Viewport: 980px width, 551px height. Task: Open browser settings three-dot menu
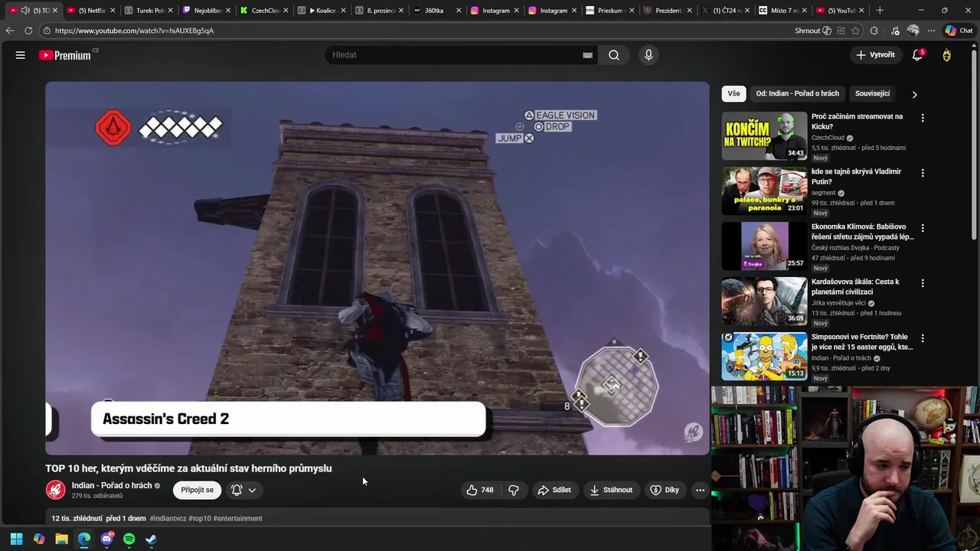tap(931, 31)
